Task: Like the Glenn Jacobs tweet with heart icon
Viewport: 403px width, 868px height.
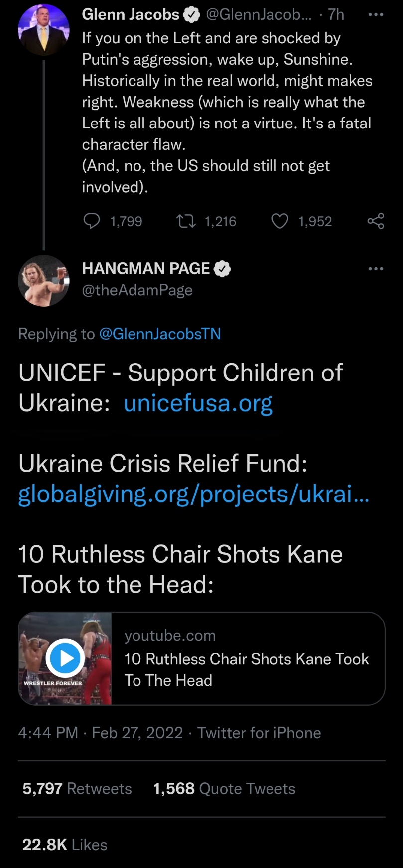Action: 280,221
